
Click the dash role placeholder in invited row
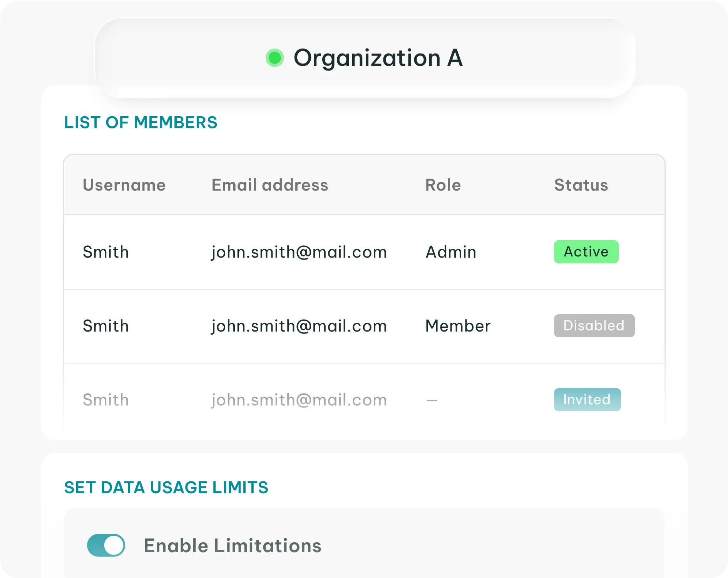tap(432, 400)
